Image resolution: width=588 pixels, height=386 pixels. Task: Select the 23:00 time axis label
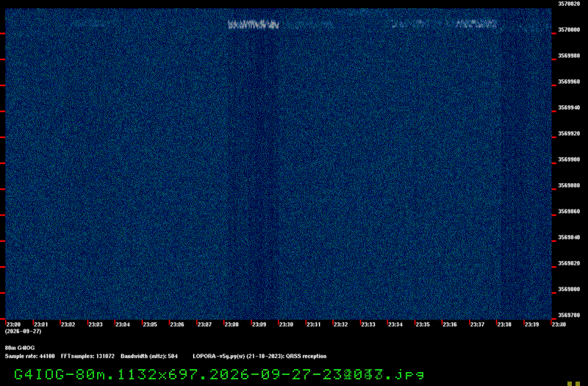pos(14,324)
